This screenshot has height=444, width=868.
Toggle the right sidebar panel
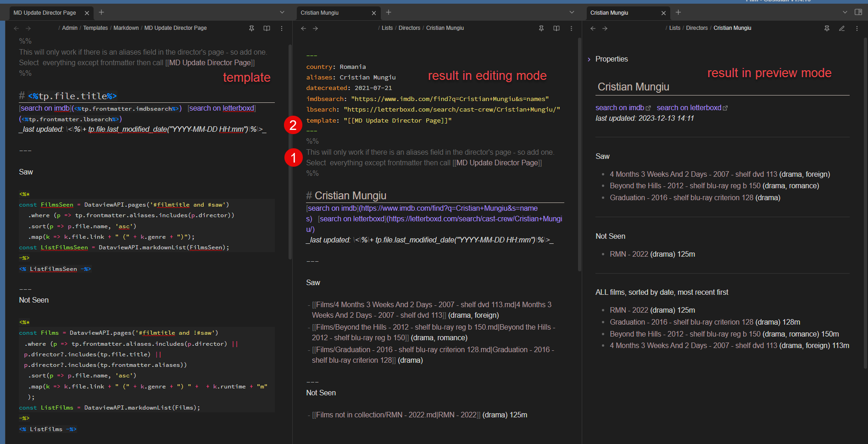point(858,12)
